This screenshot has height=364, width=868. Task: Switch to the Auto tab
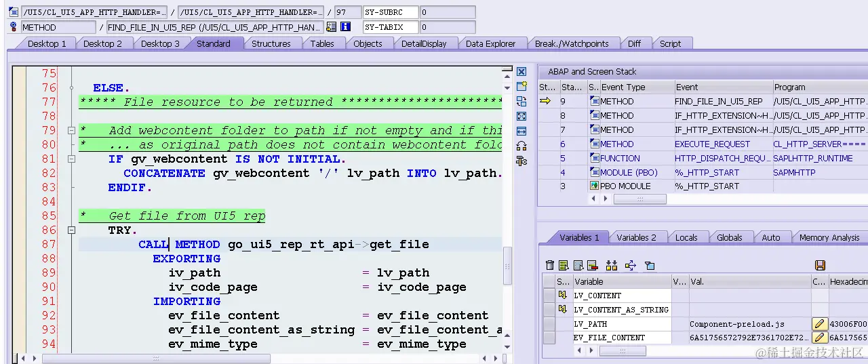(x=771, y=237)
